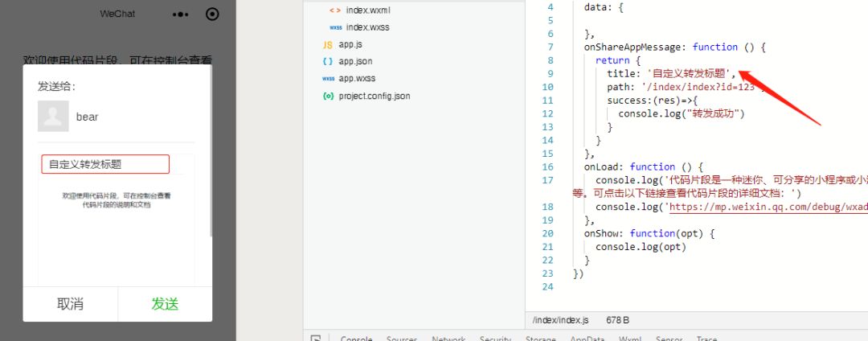Click the onShareAppMessage line in editor

tap(675, 47)
